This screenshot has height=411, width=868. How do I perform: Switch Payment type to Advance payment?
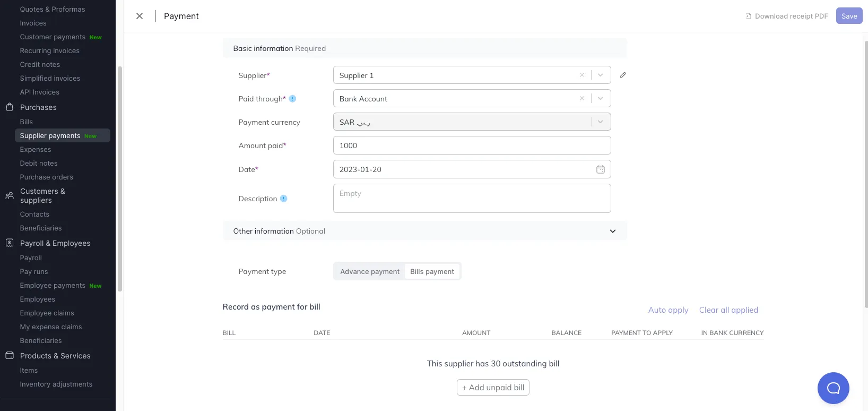pos(370,271)
